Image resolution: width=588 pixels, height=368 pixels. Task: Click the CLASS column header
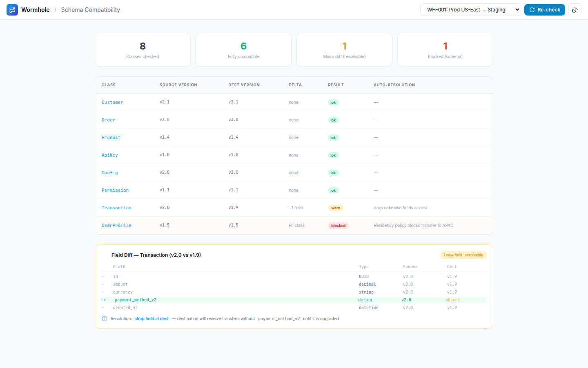tap(109, 85)
